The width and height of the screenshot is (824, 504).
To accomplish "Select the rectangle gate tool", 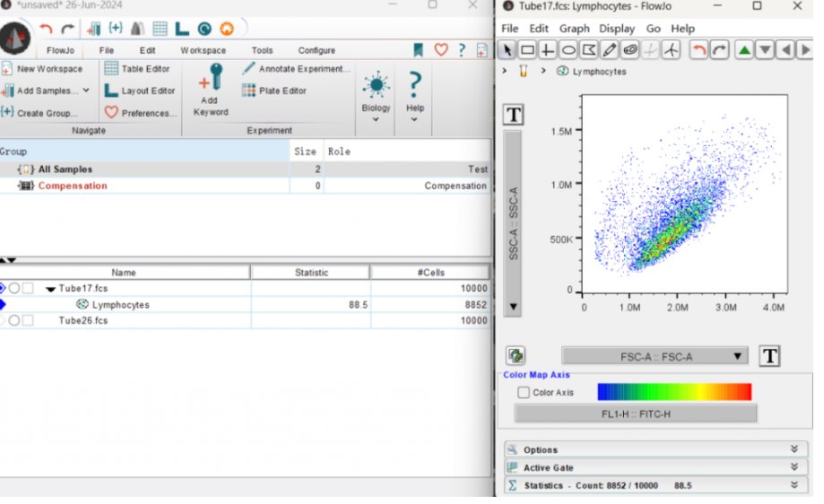I will (527, 50).
